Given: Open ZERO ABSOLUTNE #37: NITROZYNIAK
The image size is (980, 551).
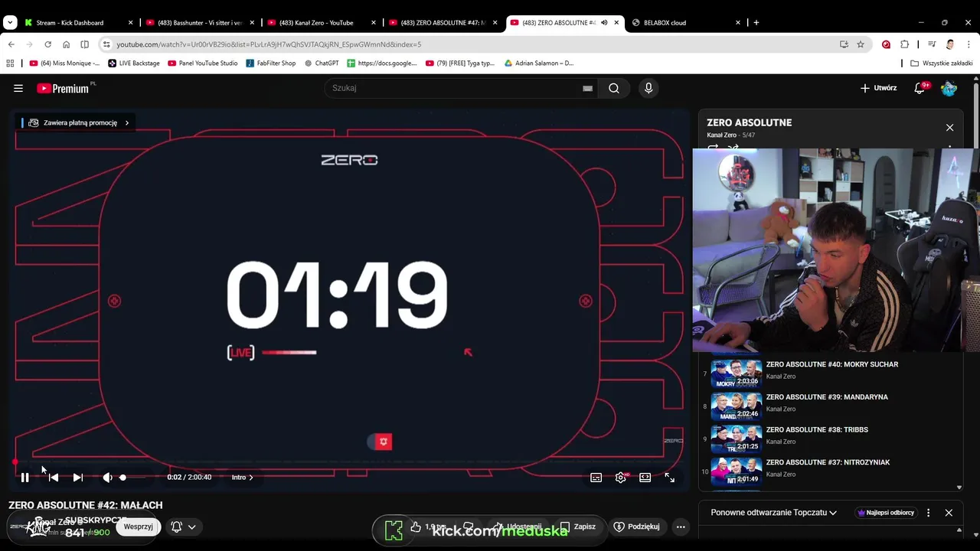Looking at the screenshot, I should click(x=828, y=462).
